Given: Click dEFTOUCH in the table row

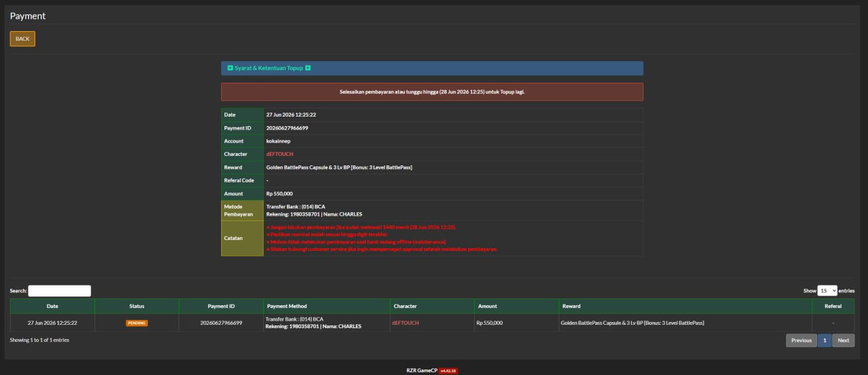Looking at the screenshot, I should pos(406,323).
